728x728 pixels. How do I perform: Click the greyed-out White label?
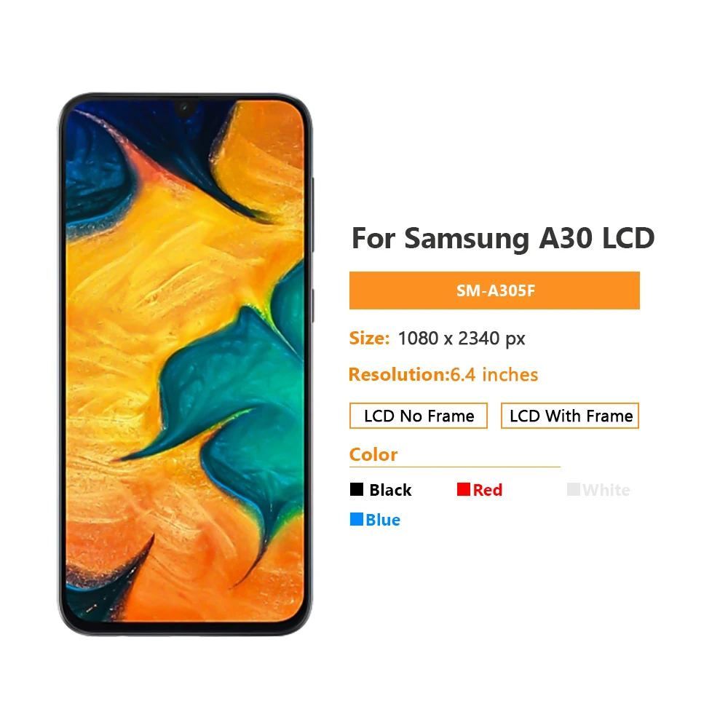606,490
